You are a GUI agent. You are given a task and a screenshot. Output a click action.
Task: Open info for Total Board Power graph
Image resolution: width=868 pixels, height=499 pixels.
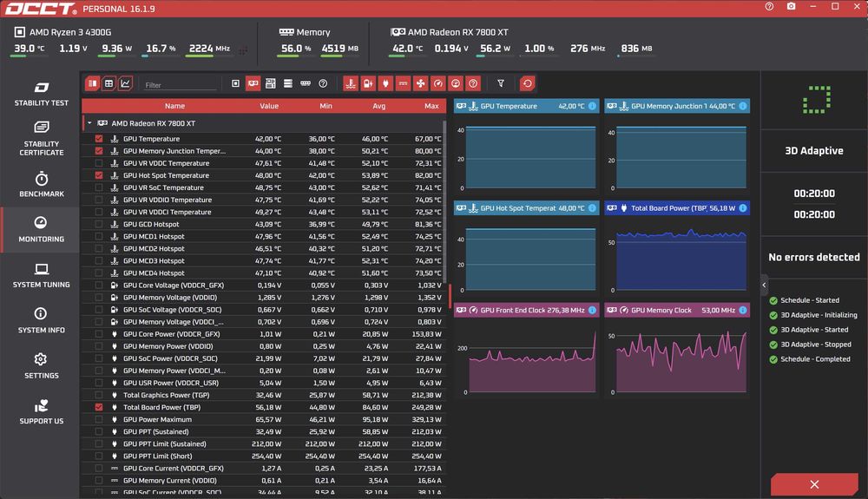click(742, 208)
